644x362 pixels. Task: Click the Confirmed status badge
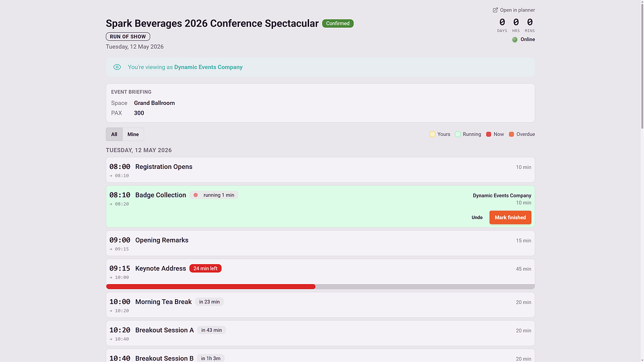point(337,24)
